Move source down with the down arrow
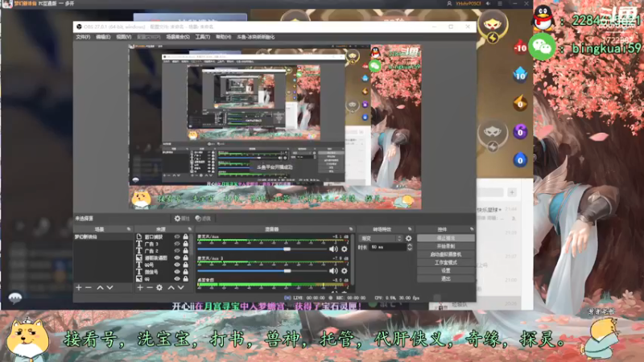644x362 pixels. click(180, 288)
